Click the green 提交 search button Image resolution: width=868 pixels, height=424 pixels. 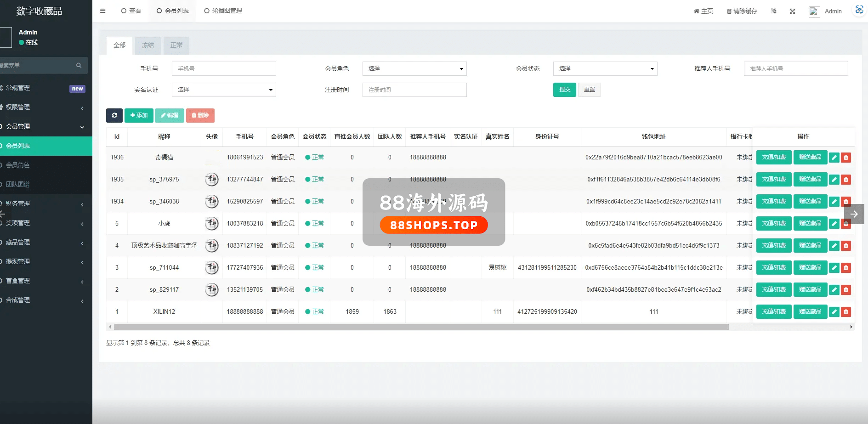[x=564, y=90]
